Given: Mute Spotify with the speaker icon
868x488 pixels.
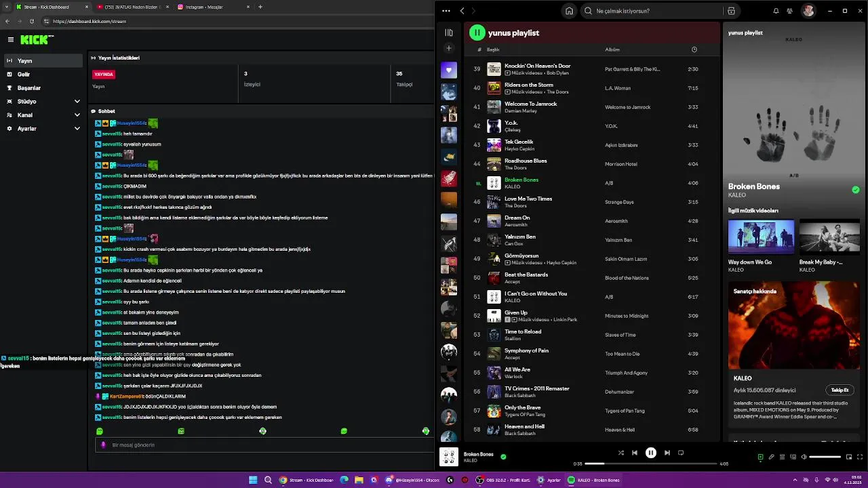Looking at the screenshot, I should [804, 457].
